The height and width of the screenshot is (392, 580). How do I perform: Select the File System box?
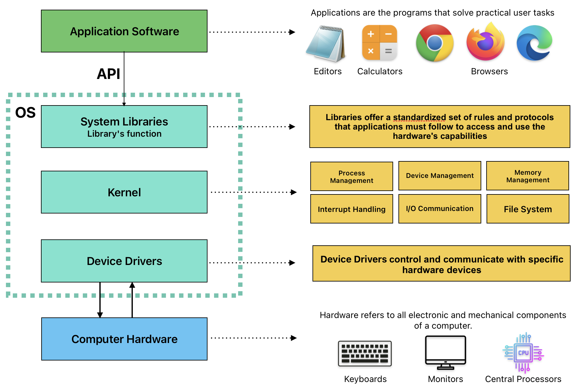(528, 209)
